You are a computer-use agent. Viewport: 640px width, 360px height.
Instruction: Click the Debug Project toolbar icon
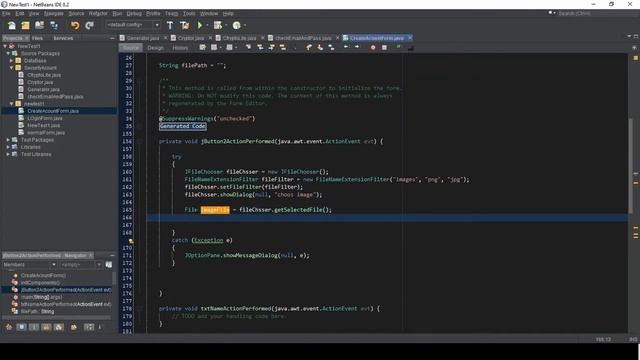coord(218,25)
